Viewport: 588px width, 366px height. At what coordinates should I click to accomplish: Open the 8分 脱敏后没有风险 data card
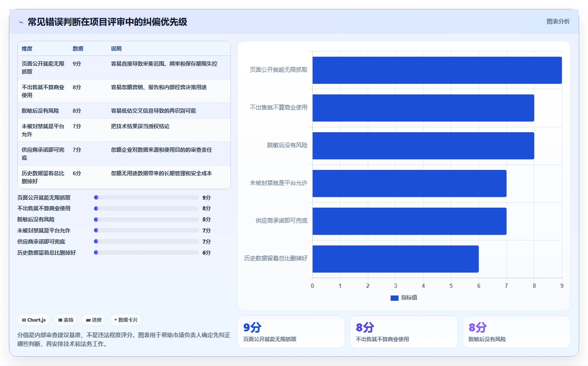tap(517, 332)
